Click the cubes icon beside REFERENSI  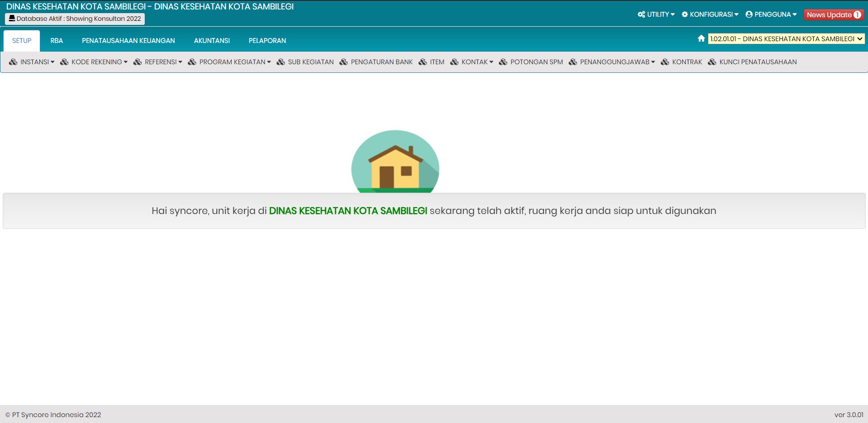(x=138, y=62)
